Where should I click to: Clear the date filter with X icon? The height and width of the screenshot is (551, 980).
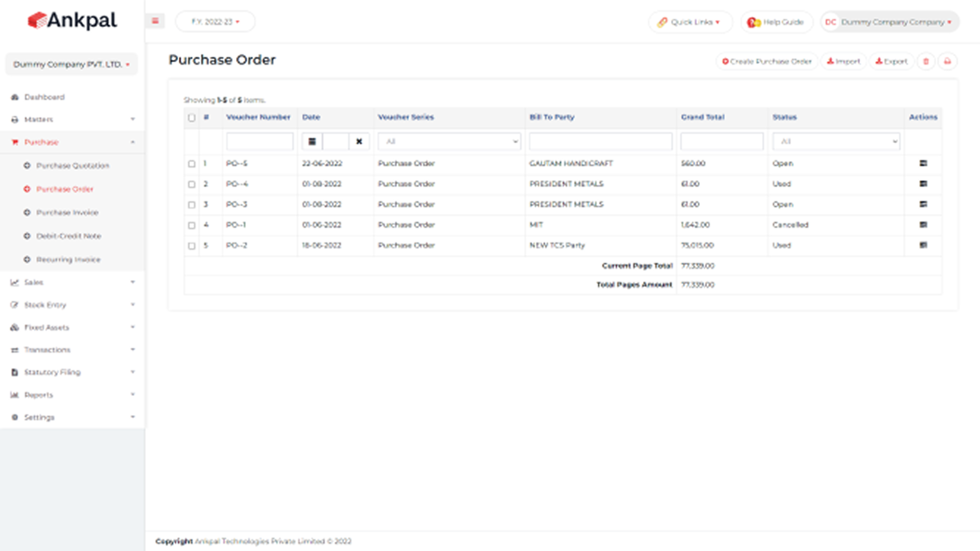359,142
